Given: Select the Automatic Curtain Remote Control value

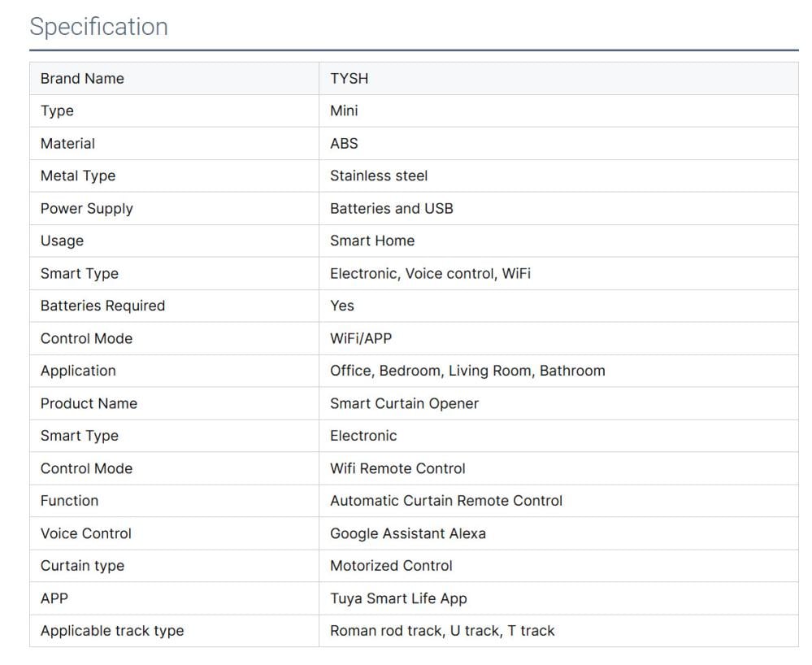Looking at the screenshot, I should click(x=445, y=502).
